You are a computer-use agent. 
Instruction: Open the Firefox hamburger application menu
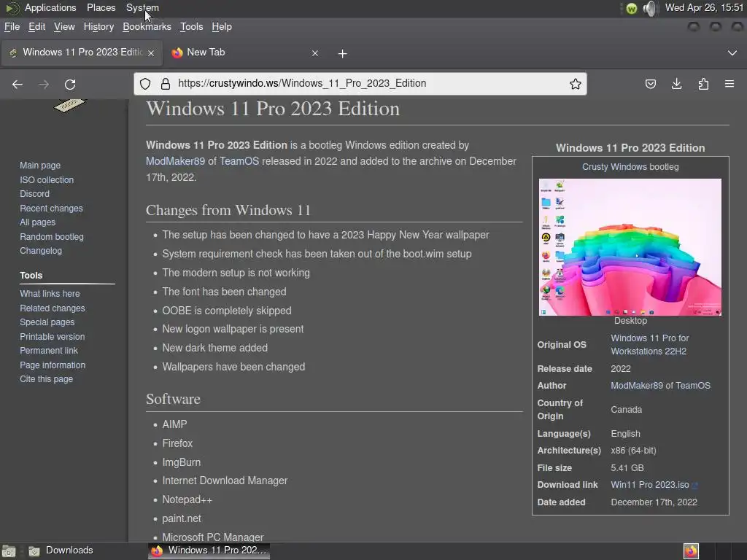[729, 84]
